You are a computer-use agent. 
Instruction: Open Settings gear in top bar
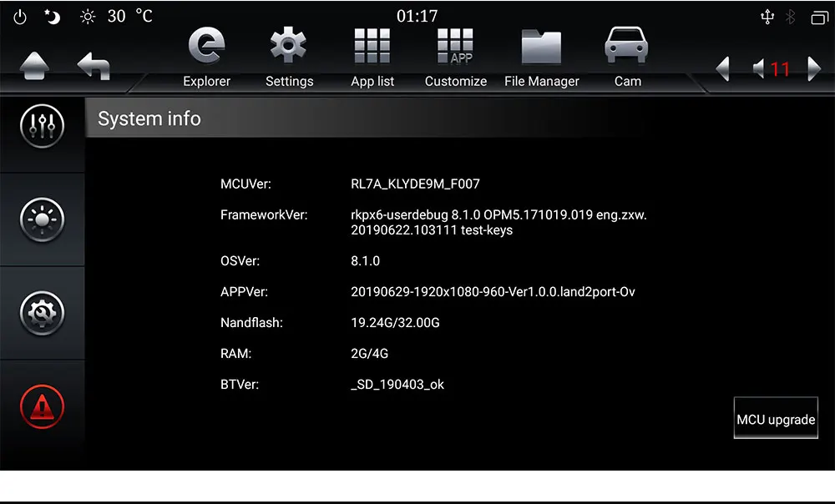pos(289,57)
